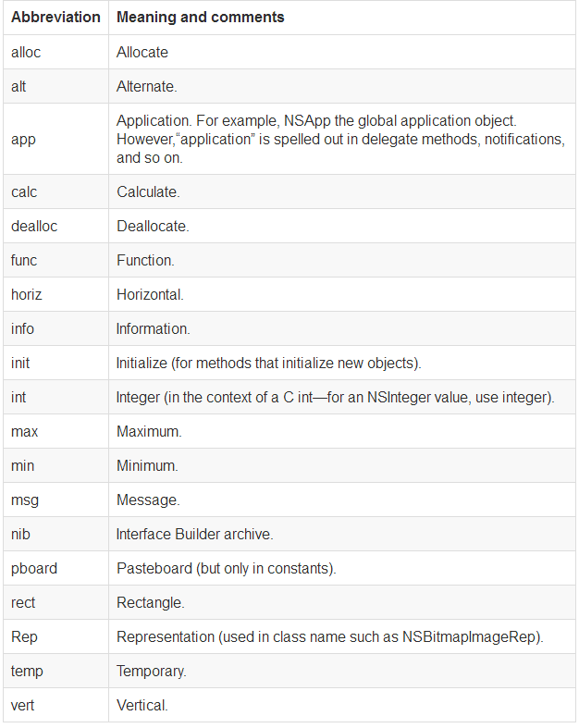Viewport: 579px width, 728px height.
Task: Select the "vert" abbreviation cell
Action: (x=24, y=705)
